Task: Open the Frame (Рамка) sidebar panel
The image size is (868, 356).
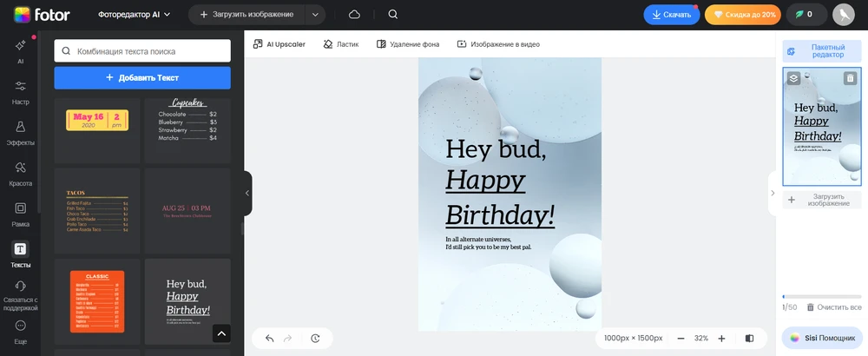Action: tap(20, 214)
